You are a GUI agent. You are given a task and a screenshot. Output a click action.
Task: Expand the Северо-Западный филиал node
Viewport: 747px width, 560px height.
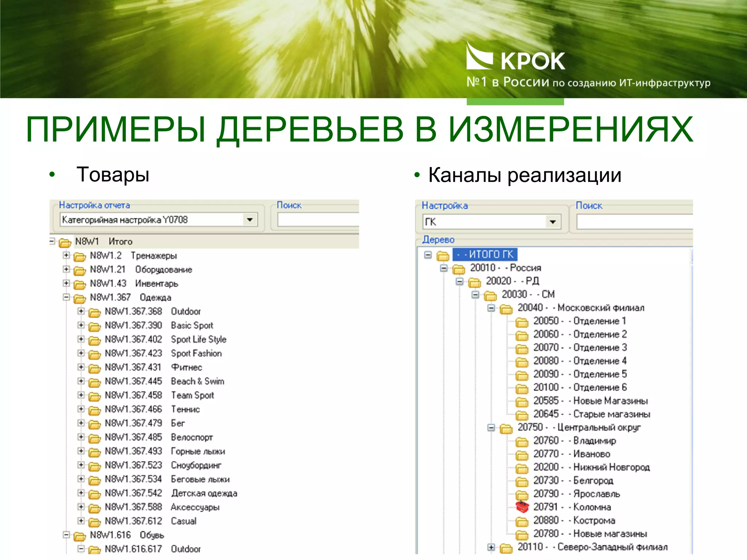point(491,547)
